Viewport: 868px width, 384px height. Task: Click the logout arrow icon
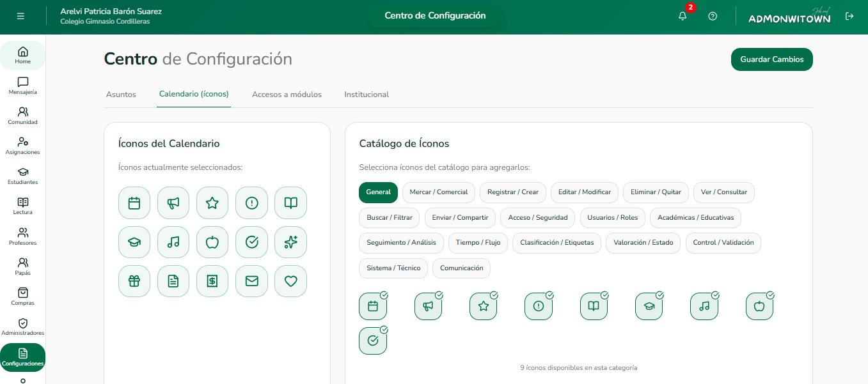[849, 16]
